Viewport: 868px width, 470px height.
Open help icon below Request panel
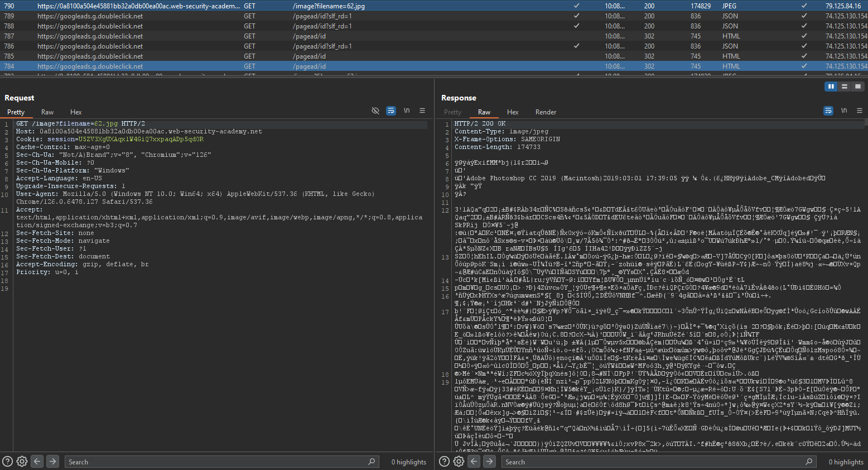pyautogui.click(x=8, y=462)
